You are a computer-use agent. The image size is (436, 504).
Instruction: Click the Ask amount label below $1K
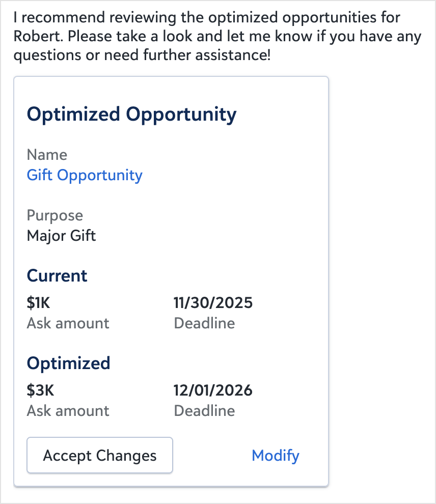68,323
